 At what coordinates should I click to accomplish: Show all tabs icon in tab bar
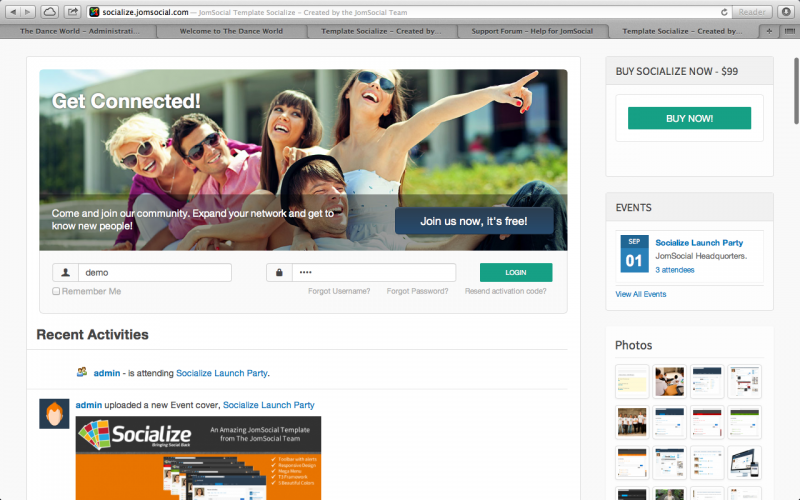pos(789,31)
